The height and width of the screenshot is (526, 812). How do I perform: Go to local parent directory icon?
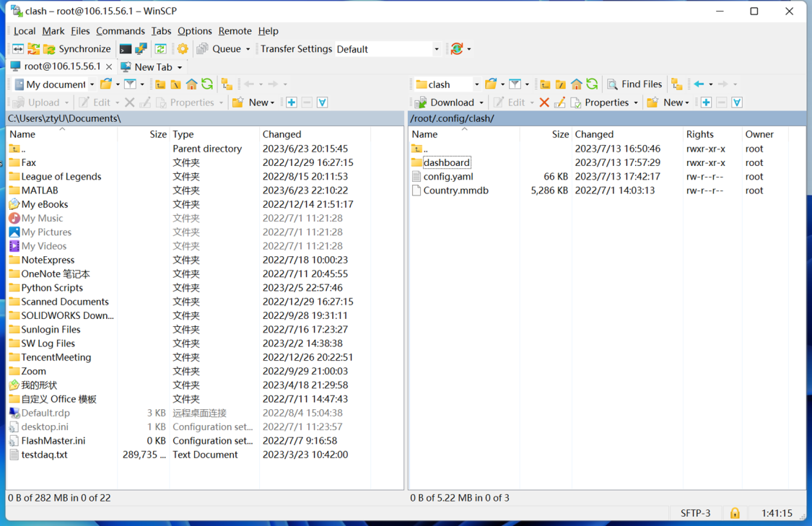coord(160,84)
